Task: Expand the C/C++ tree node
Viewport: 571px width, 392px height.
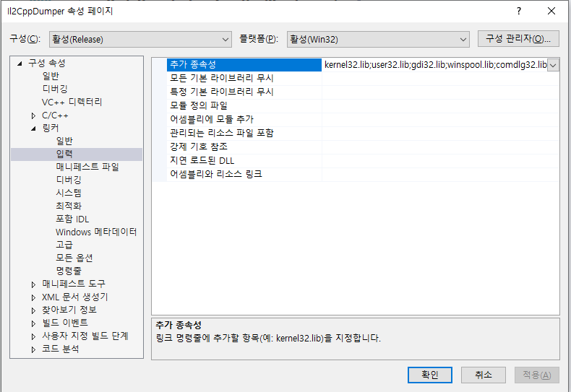Action: [x=33, y=116]
